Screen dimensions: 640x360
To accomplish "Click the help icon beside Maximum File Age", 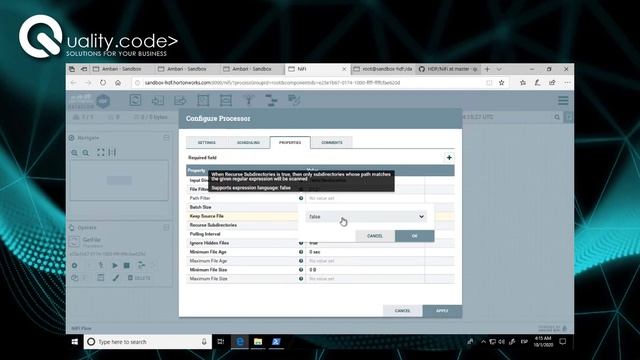I will point(301,261).
